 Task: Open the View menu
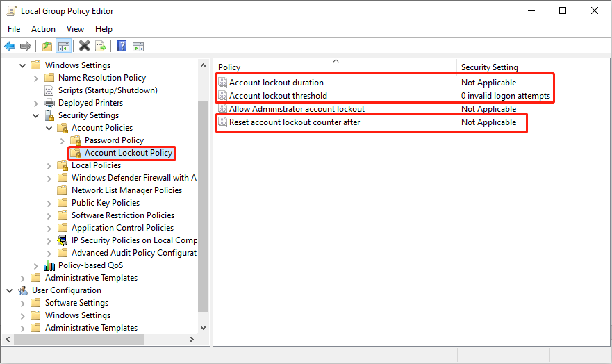point(75,29)
